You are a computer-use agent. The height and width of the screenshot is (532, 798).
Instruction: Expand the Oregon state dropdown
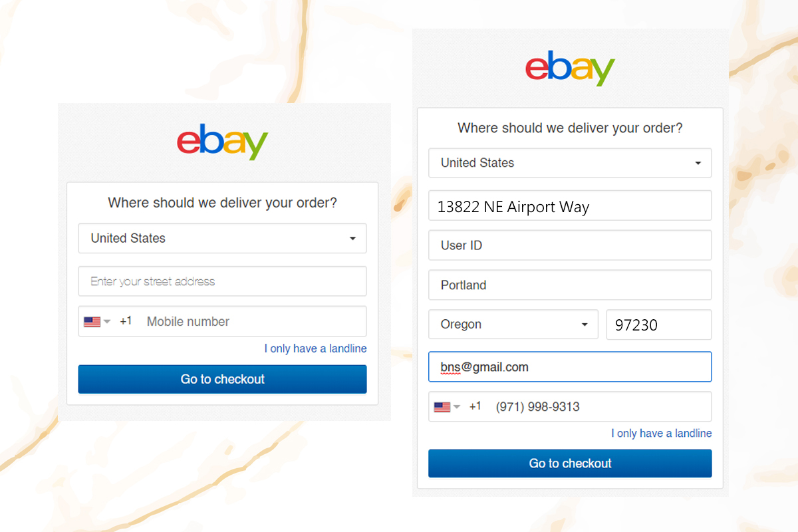(513, 325)
